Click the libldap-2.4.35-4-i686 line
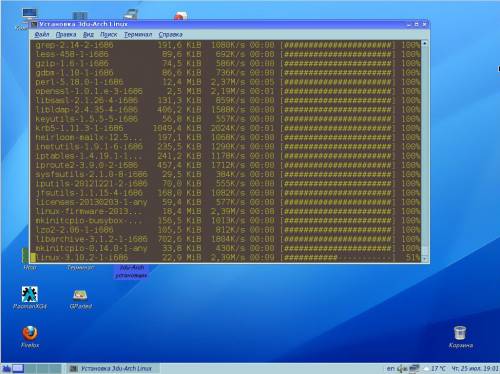Image resolution: width=500 pixels, height=374 pixels. point(227,110)
